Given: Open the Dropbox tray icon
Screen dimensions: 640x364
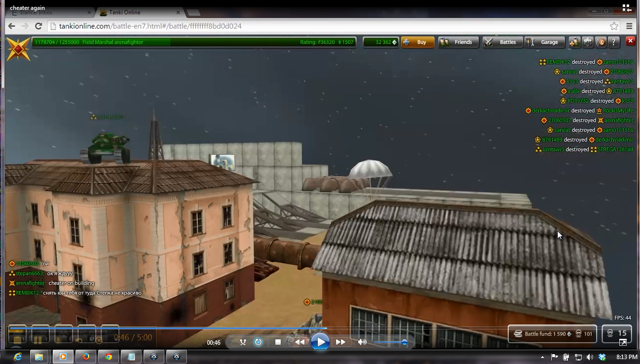Looking at the screenshot, I should point(602,357).
